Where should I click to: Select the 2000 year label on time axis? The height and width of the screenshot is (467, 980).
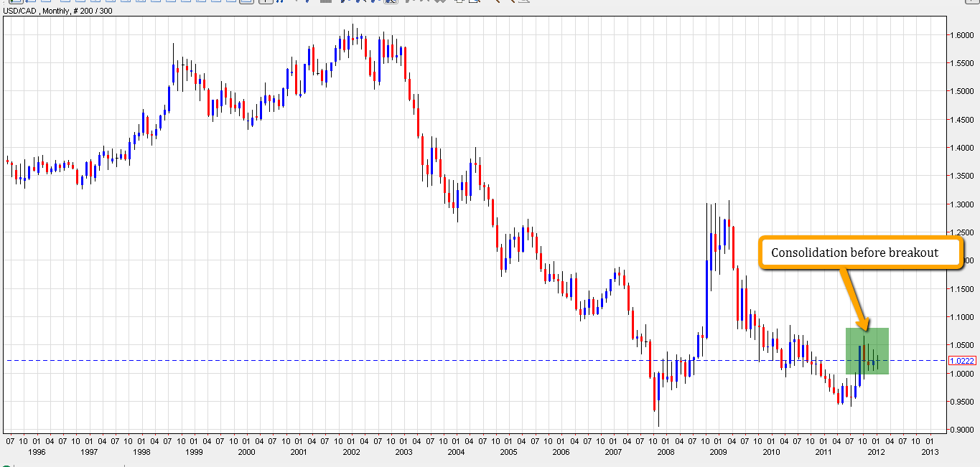[246, 453]
